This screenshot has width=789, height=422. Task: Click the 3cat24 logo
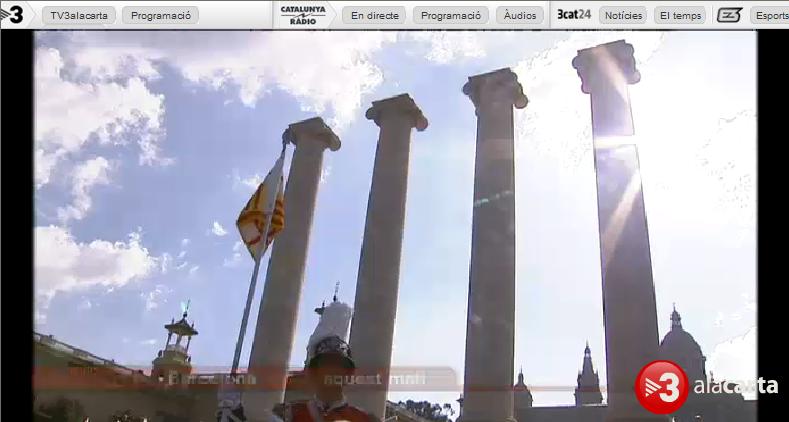point(574,15)
